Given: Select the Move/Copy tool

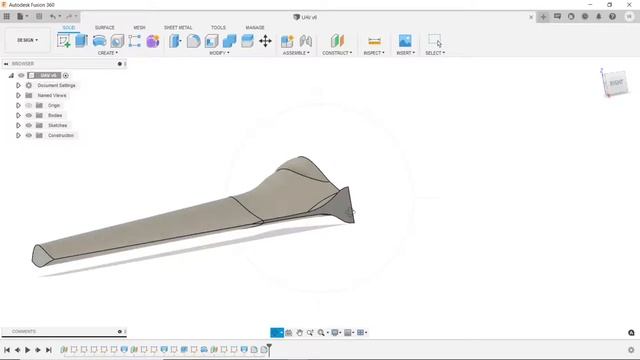Looking at the screenshot, I should [265, 41].
